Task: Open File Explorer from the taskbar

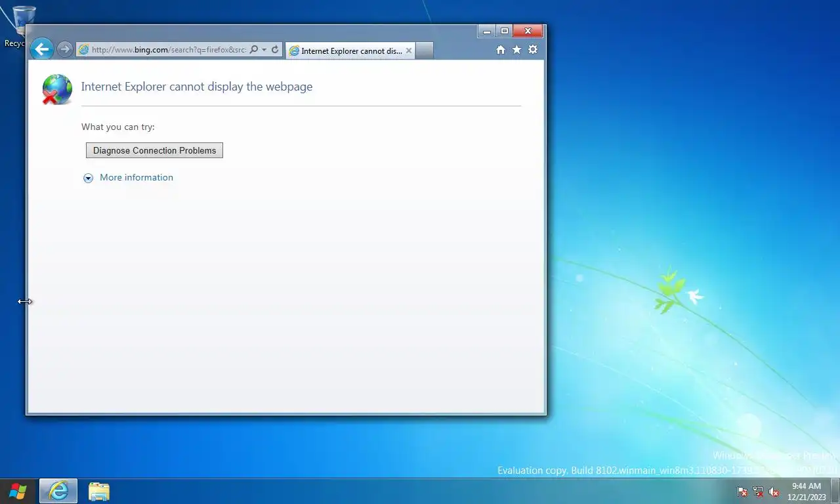Action: click(x=99, y=491)
